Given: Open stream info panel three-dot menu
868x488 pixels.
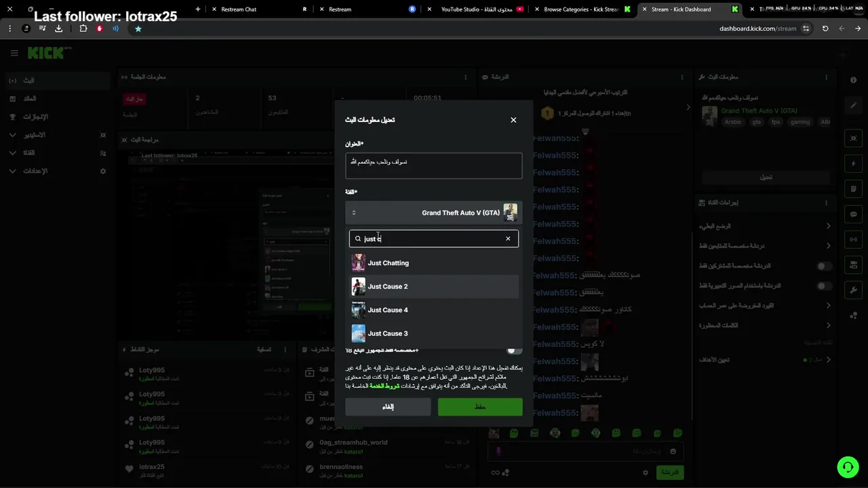Looking at the screenshot, I should 827,77.
